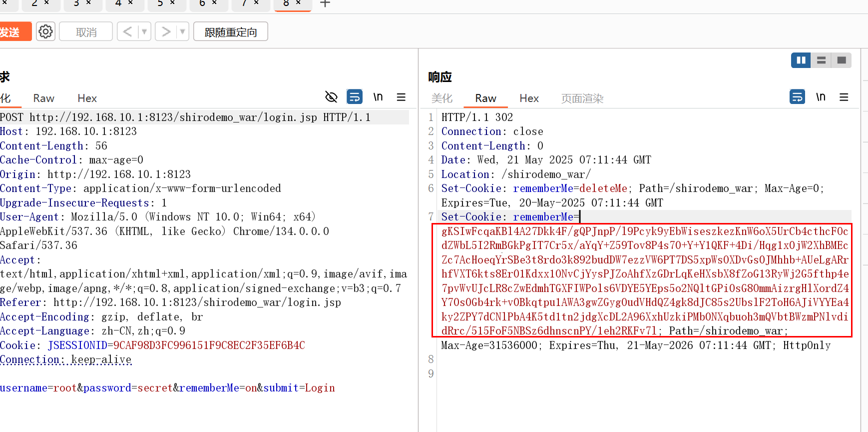Toggle word wrap in the request panel
Image resolution: width=868 pixels, height=432 pixels.
coord(355,96)
